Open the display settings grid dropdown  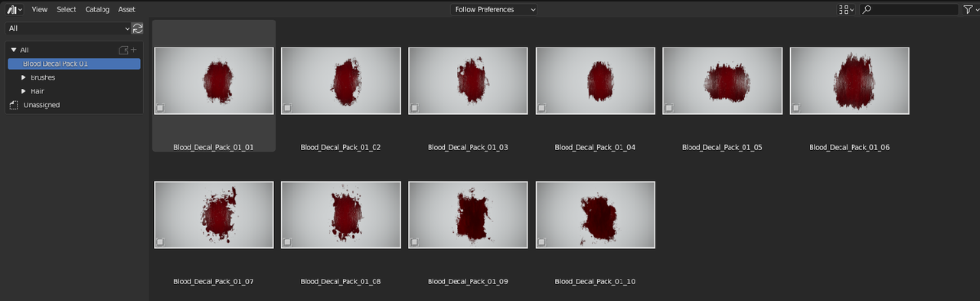pos(847,9)
